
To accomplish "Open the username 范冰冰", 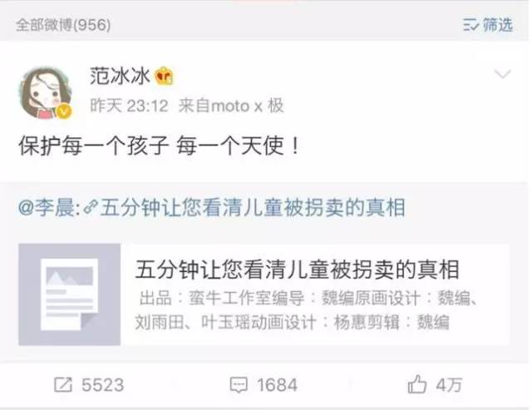I will pyautogui.click(x=120, y=76).
